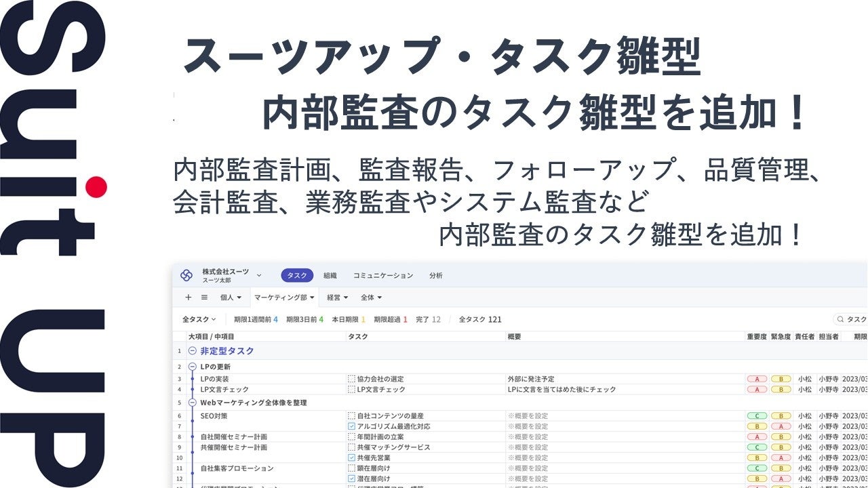Viewport: 868px width, 488px height.
Task: Filter by 期限超過 tasks
Action: [x=391, y=319]
